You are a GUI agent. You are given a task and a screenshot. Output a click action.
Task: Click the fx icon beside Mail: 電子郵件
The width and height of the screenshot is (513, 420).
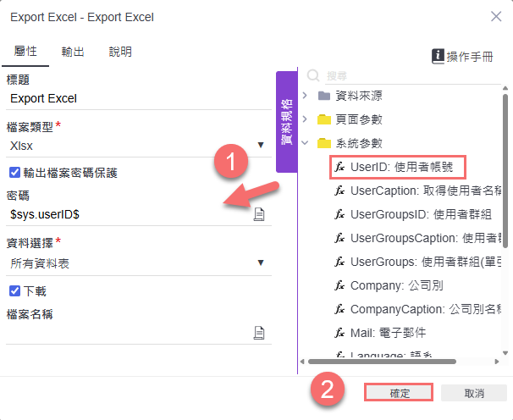[339, 333]
